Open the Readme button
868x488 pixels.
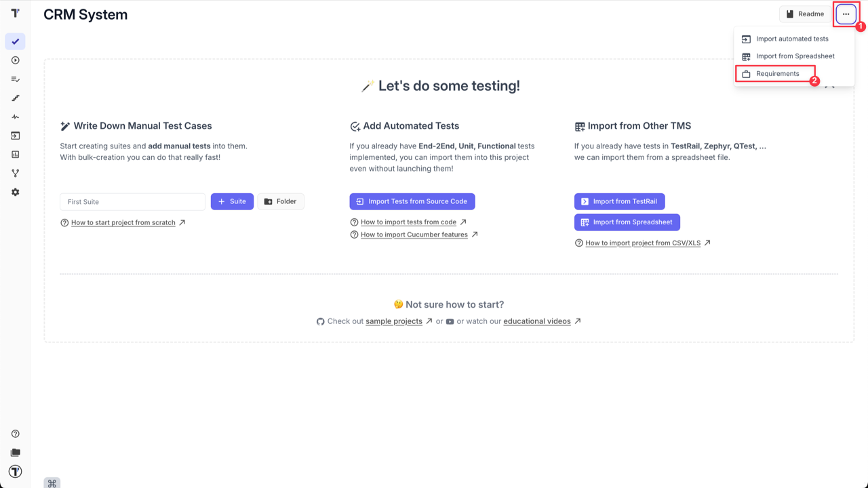(x=804, y=14)
